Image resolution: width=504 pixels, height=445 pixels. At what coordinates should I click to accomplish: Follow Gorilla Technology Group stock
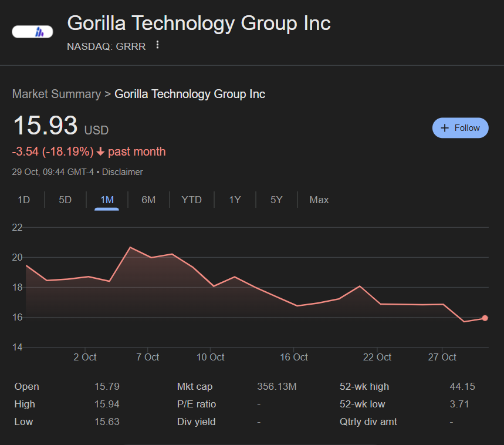coord(460,128)
